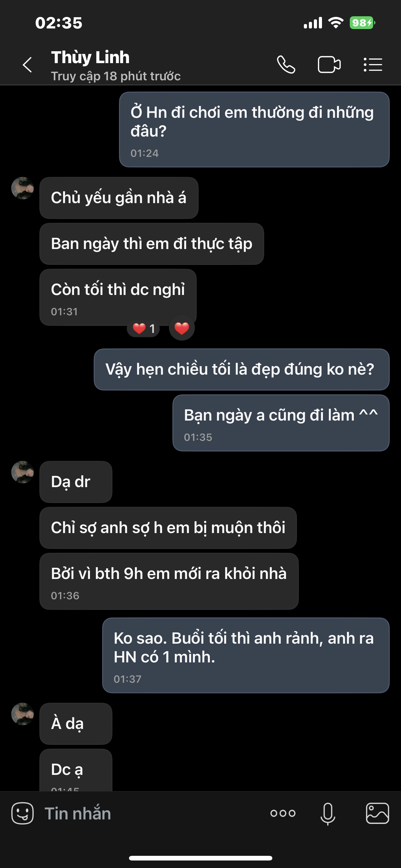The height and width of the screenshot is (868, 401).
Task: Tap the back arrow to leave chat
Action: (27, 65)
